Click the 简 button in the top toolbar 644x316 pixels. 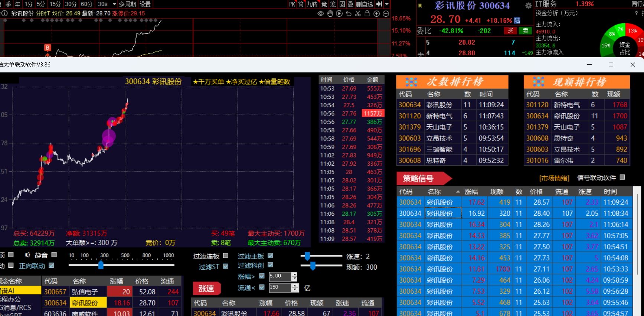click(x=301, y=4)
